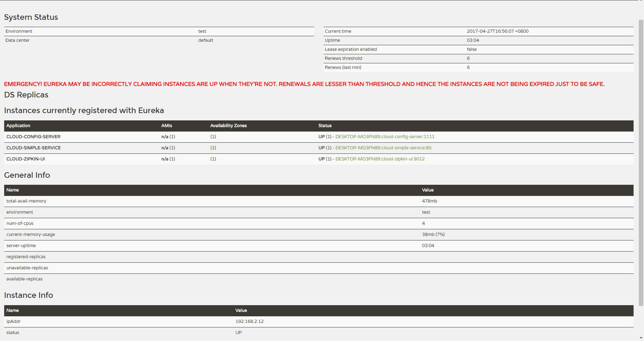This screenshot has width=644, height=341.
Task: Click the Lease expiration enabled label
Action: (351, 49)
